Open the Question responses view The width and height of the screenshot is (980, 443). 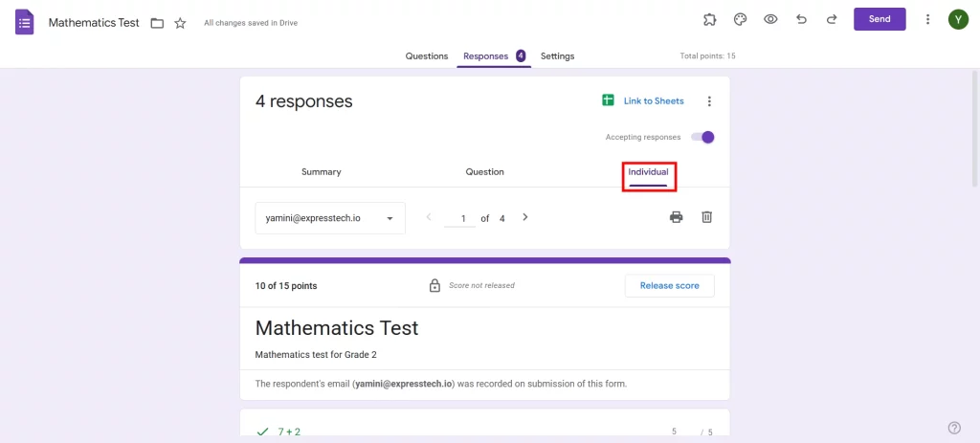[484, 172]
